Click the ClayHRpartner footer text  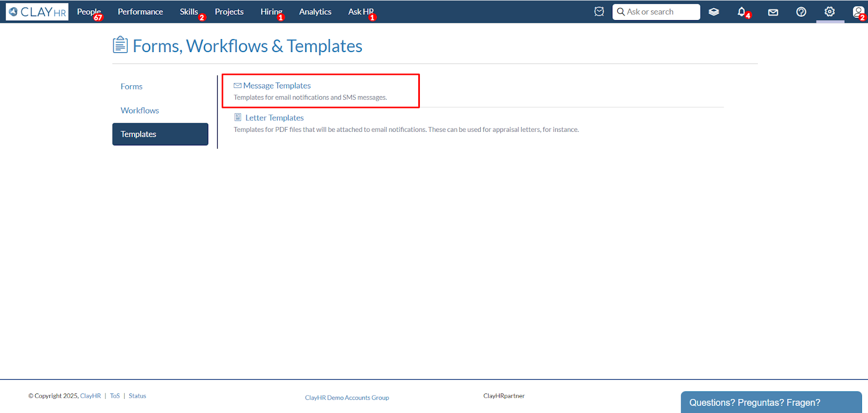[x=504, y=396]
